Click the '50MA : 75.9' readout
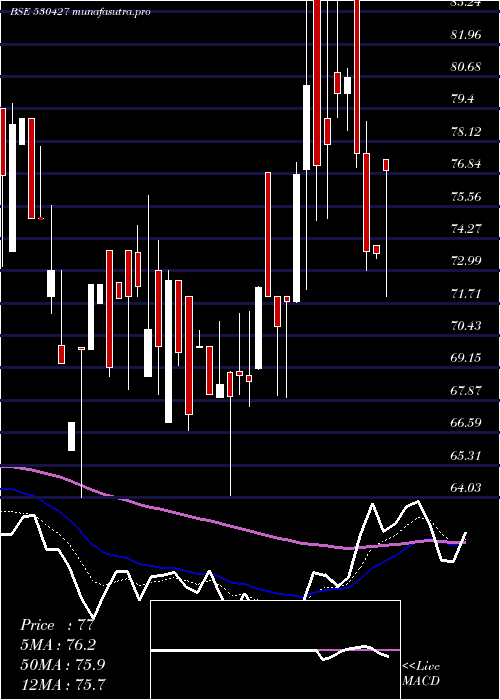This screenshot has width=500, height=700. (63, 664)
